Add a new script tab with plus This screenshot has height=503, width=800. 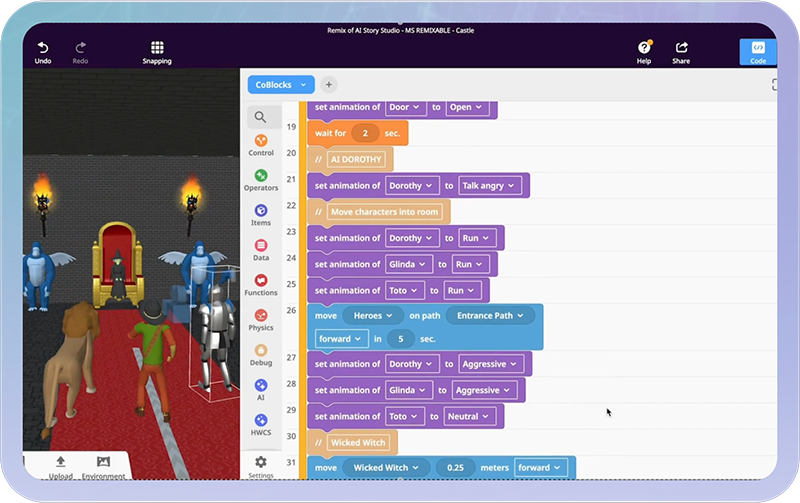(329, 85)
